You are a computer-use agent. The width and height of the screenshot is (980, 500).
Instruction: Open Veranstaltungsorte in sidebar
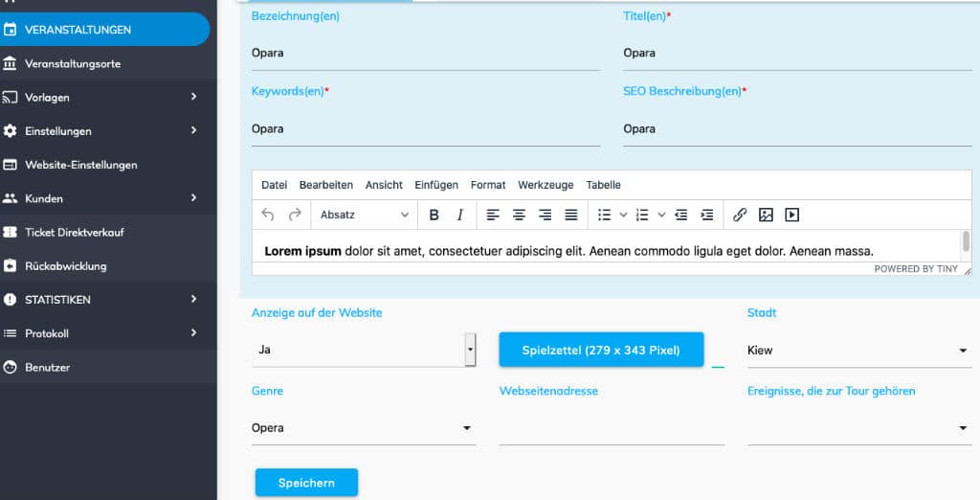[108, 63]
